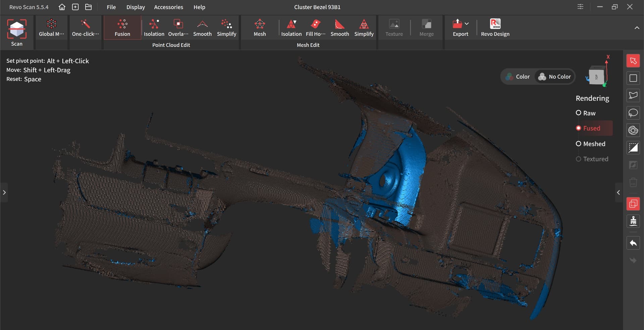Switch to No Color display mode
Image resolution: width=644 pixels, height=330 pixels.
pos(555,77)
